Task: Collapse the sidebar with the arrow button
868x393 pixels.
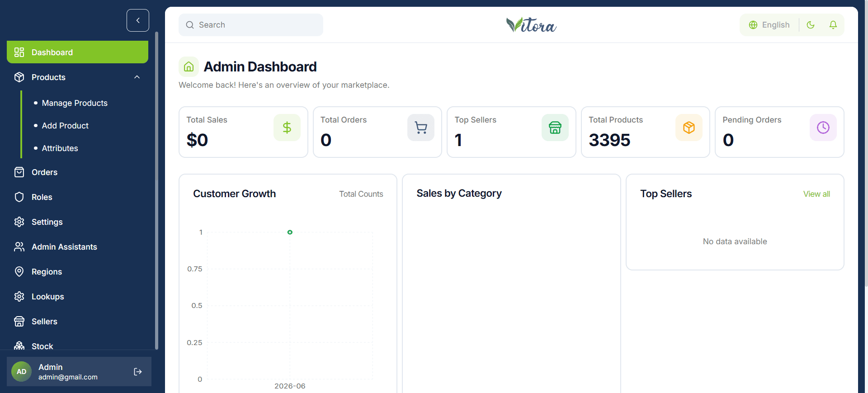Action: coord(138,20)
